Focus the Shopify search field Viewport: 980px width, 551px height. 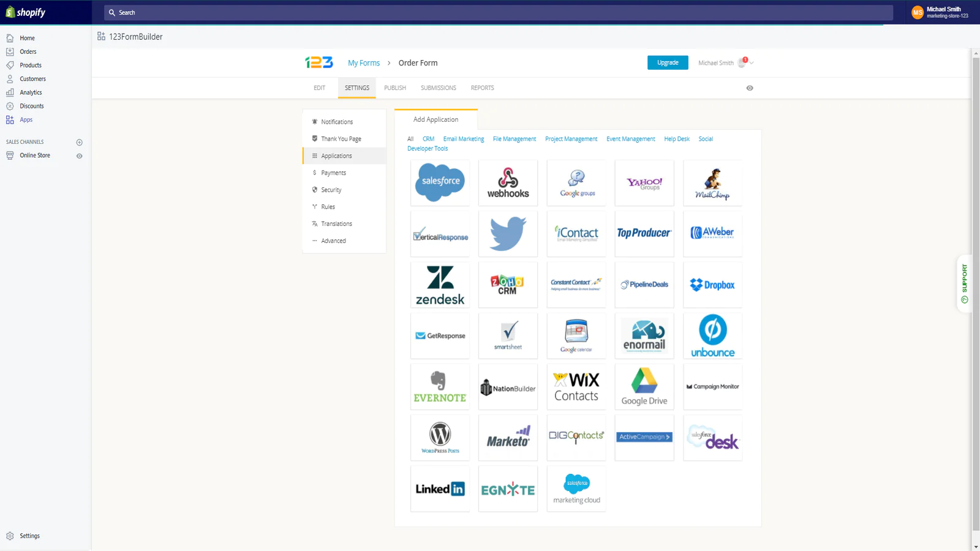click(x=499, y=12)
